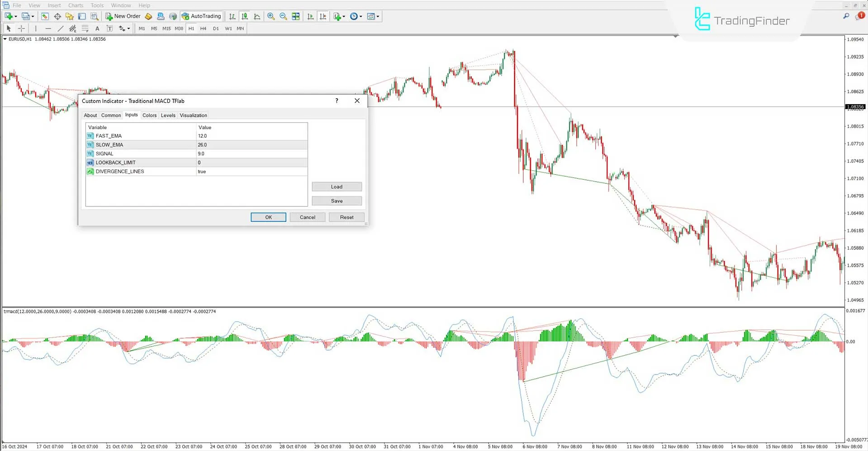This screenshot has width=868, height=451.
Task: Select the Crosshair tool
Action: coord(21,28)
